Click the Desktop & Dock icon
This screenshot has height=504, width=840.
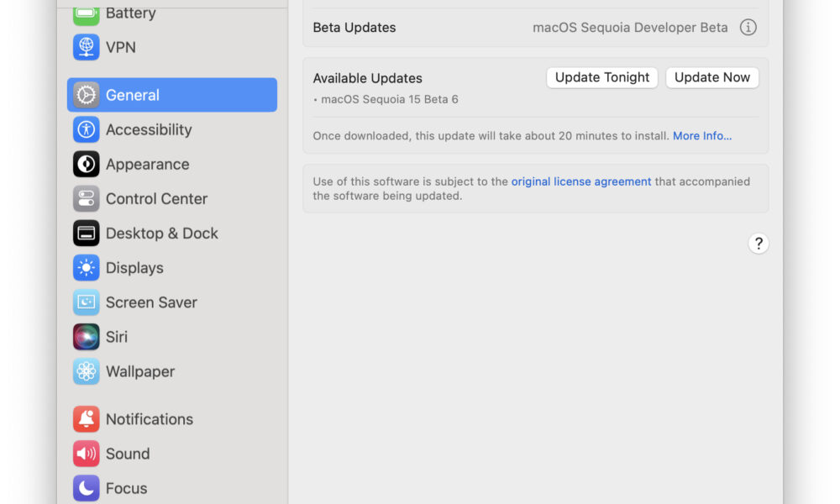(x=87, y=233)
